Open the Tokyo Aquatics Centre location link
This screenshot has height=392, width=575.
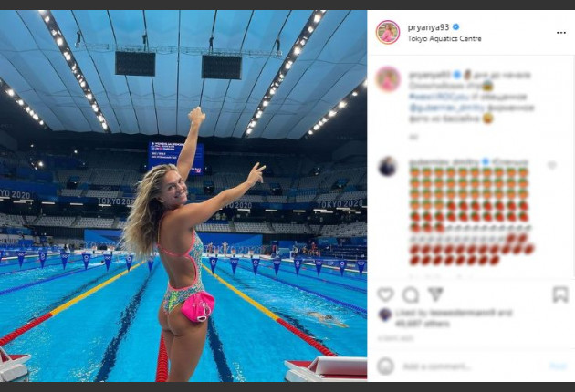[444, 38]
